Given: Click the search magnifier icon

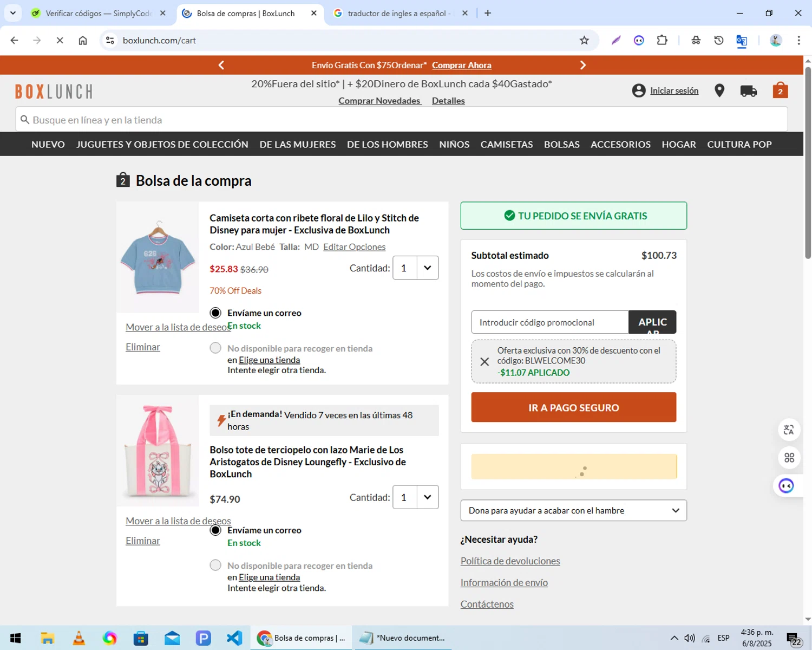Looking at the screenshot, I should [25, 120].
